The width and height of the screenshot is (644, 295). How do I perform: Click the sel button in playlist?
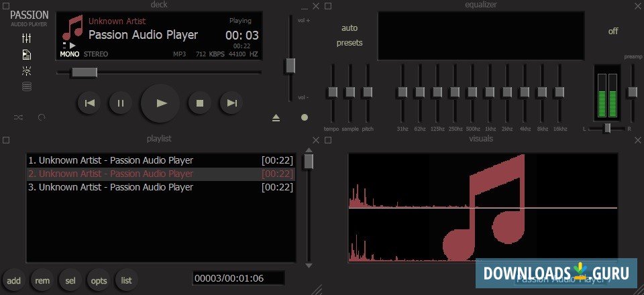click(x=70, y=281)
